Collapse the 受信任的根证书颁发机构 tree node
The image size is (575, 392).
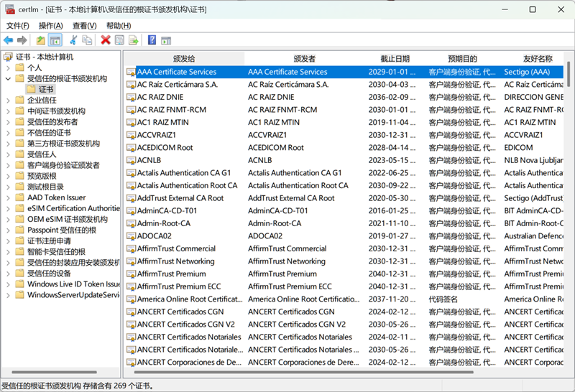point(8,79)
